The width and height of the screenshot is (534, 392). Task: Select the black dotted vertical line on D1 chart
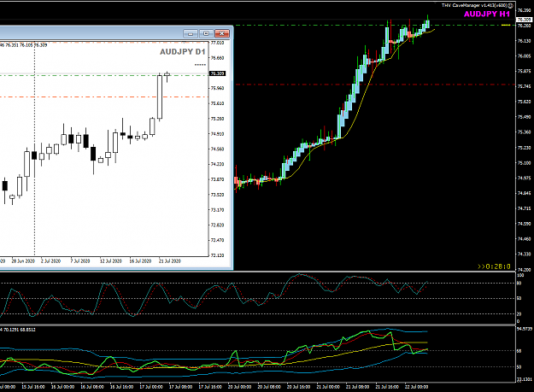click(34, 149)
